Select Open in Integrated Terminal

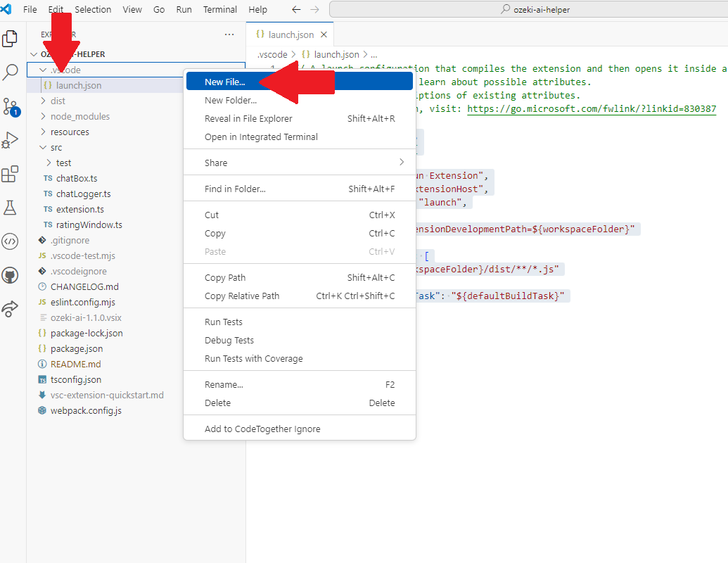coord(300,137)
